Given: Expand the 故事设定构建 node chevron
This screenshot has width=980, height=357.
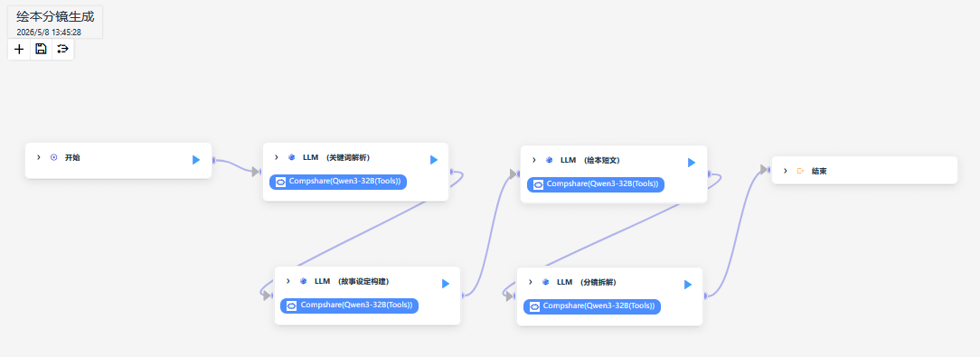Looking at the screenshot, I should (288, 281).
